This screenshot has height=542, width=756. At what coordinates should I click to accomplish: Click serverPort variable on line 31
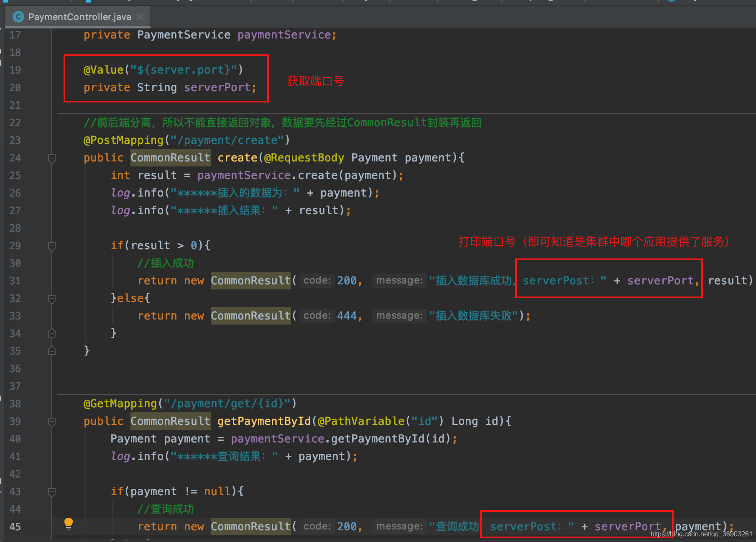660,281
